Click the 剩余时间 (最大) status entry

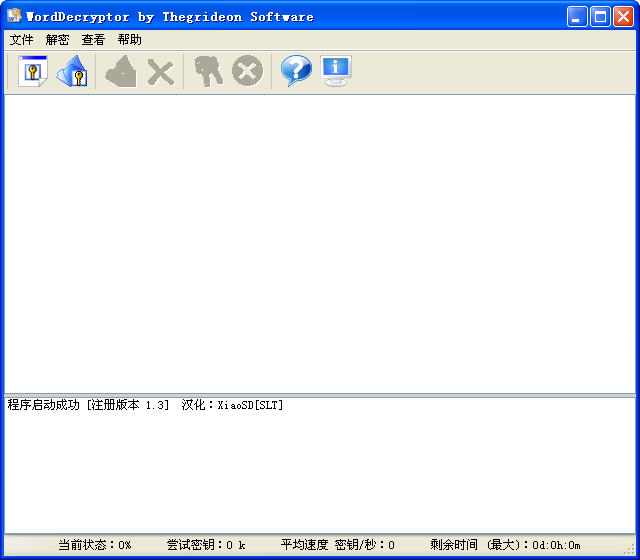click(x=505, y=544)
